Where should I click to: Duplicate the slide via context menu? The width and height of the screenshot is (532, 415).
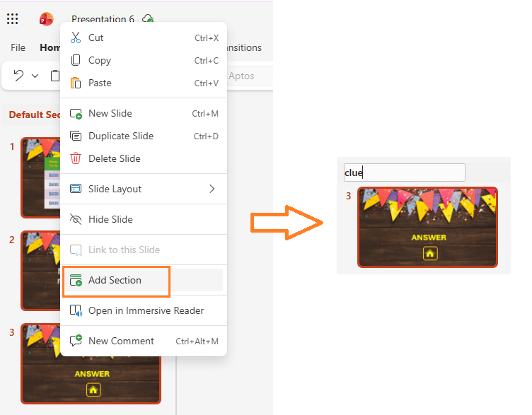click(120, 136)
